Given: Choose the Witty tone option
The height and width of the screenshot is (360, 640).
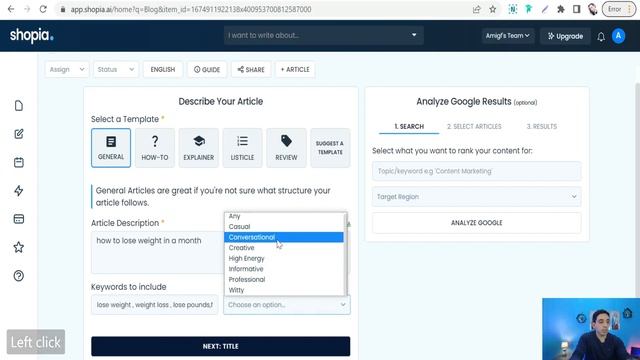Looking at the screenshot, I should (284, 290).
